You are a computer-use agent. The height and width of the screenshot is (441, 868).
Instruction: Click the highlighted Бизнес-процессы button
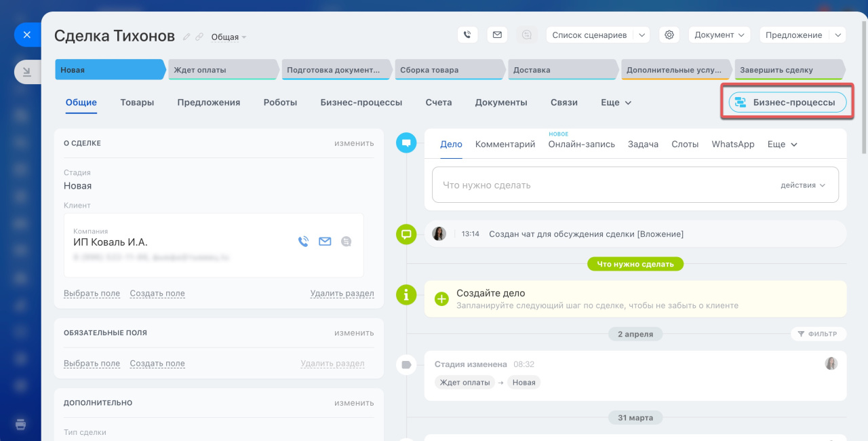787,102
